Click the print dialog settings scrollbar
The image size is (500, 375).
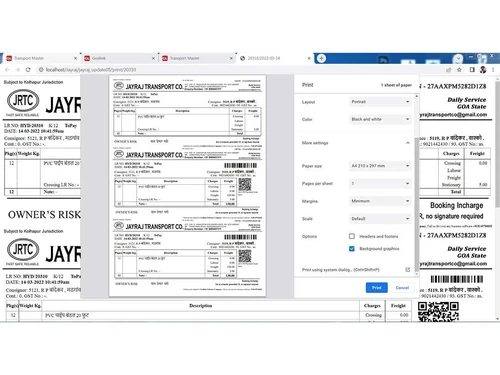(x=416, y=203)
